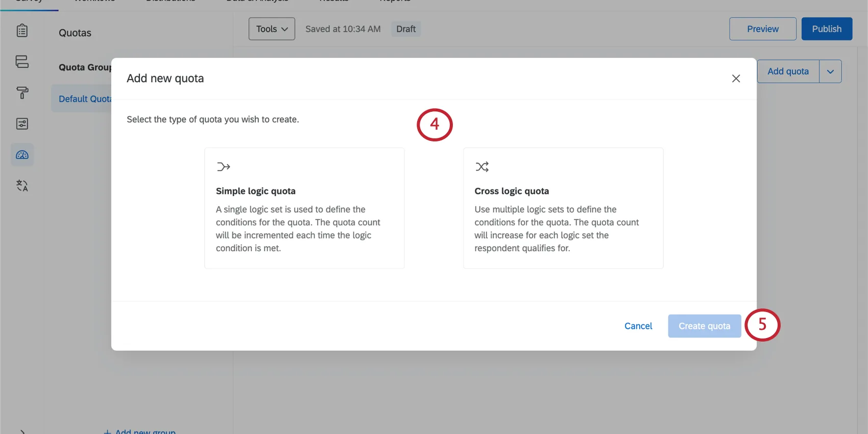Open the survey Builder clipboard icon
868x434 pixels.
tap(22, 31)
